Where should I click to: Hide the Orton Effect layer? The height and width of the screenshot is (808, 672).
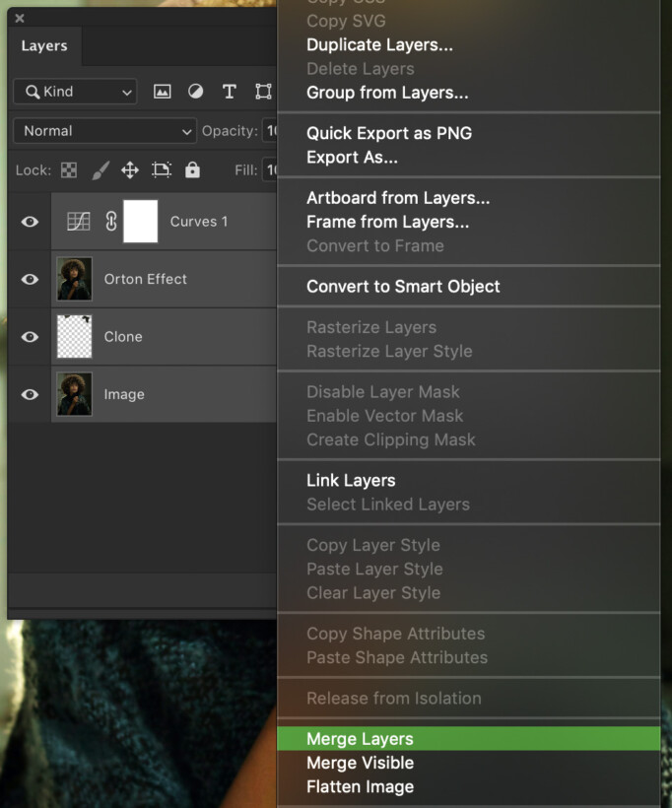click(x=29, y=279)
